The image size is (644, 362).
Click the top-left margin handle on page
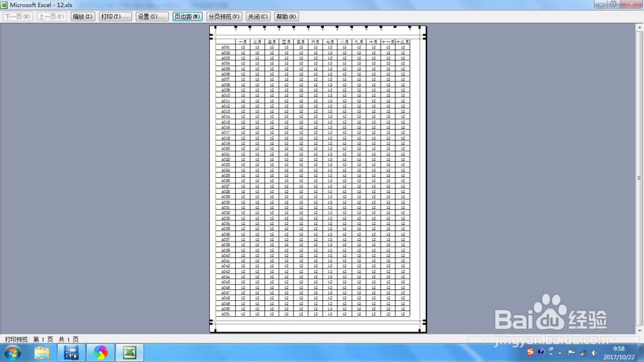click(215, 28)
